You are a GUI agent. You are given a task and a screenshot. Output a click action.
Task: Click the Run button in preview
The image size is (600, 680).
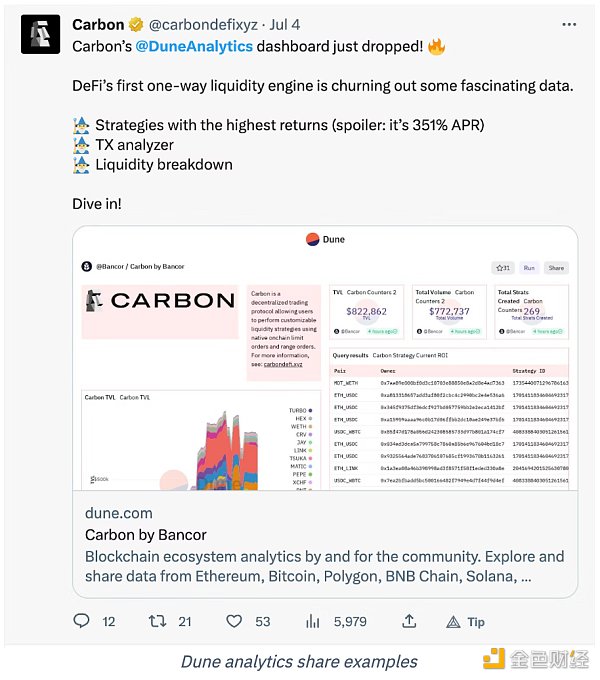tap(529, 268)
